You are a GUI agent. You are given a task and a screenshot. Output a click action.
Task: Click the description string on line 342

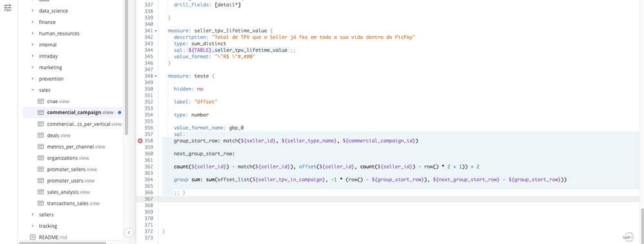[313, 37]
